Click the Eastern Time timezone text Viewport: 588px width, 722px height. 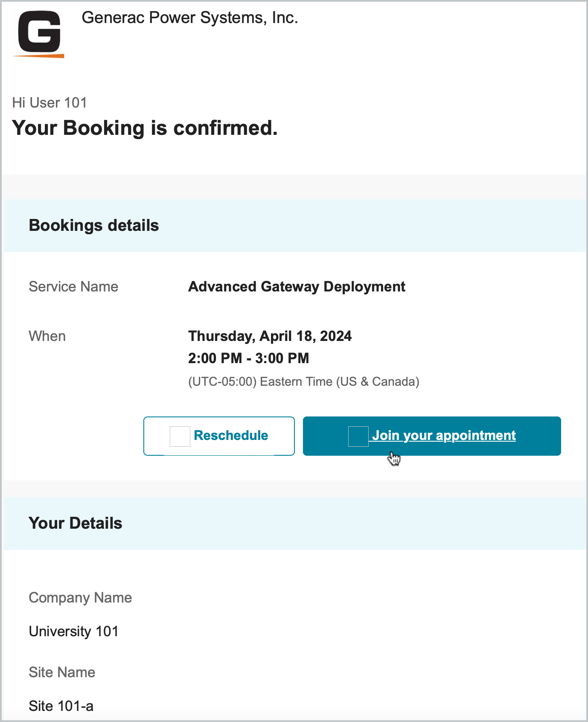point(304,381)
